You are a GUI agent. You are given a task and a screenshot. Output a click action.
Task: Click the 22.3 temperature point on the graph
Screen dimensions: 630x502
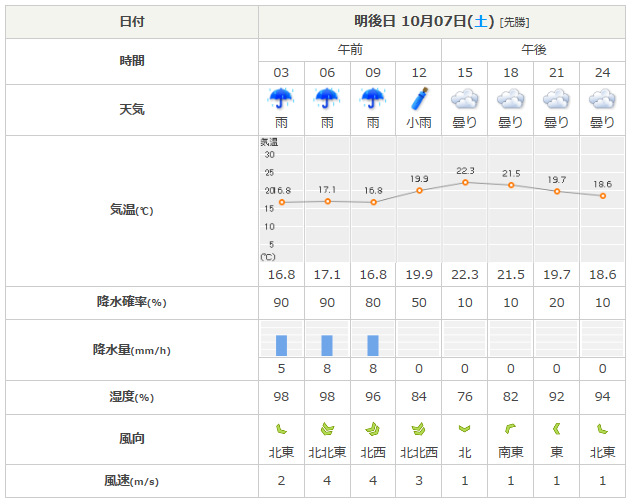[465, 182]
